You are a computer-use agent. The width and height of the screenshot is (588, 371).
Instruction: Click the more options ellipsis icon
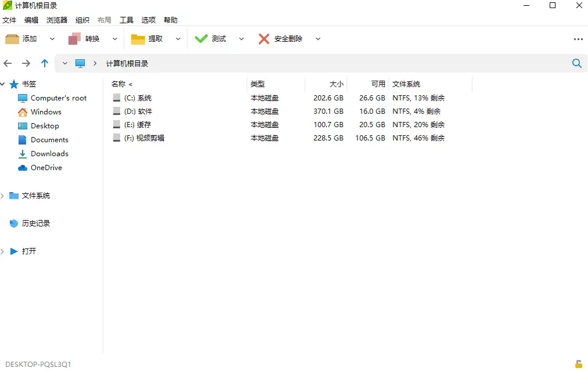click(578, 39)
